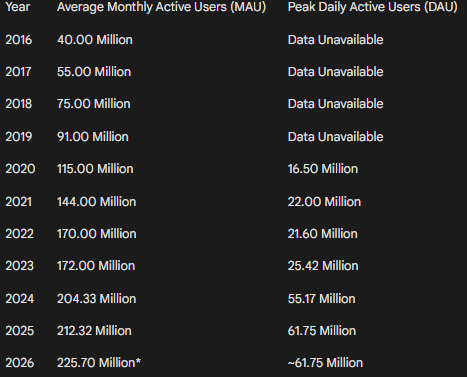Click the Peak Daily Active Users header

(373, 7)
